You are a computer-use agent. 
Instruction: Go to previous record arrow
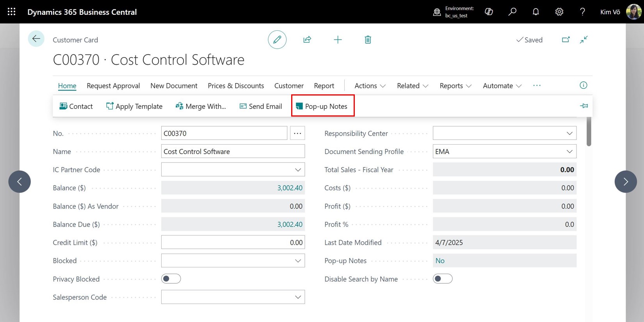click(20, 182)
